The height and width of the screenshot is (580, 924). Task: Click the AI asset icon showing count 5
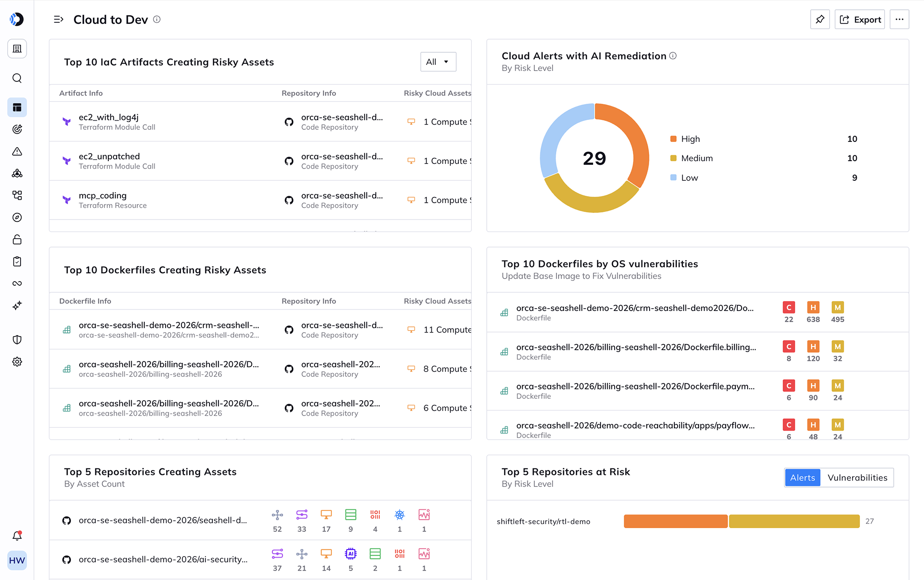coord(350,554)
